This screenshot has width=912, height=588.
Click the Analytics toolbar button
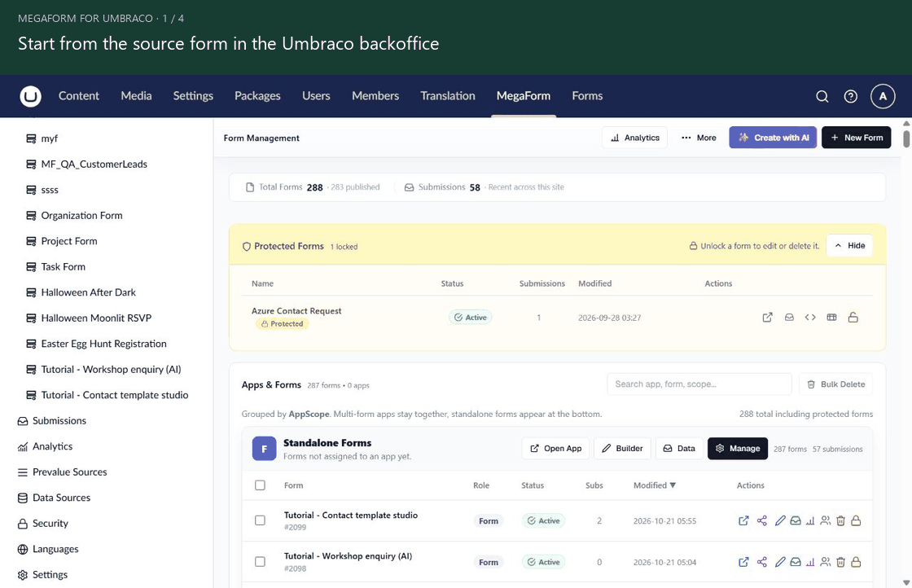pyautogui.click(x=634, y=138)
